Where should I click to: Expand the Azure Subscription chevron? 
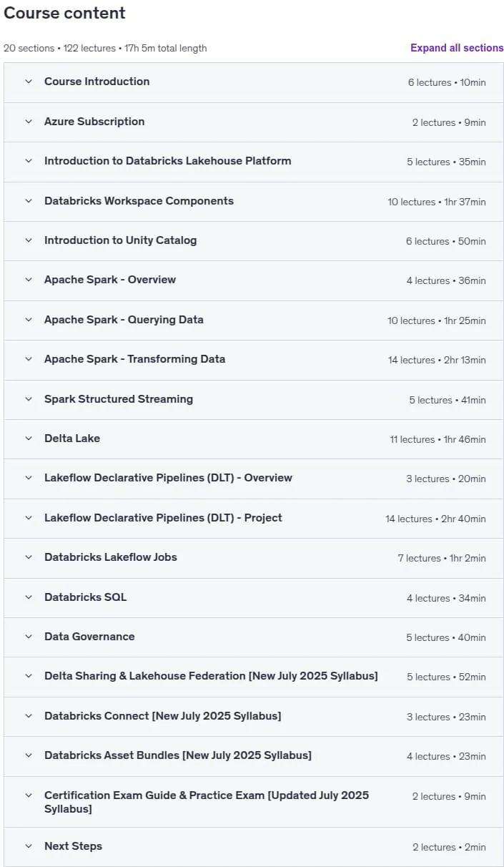29,122
